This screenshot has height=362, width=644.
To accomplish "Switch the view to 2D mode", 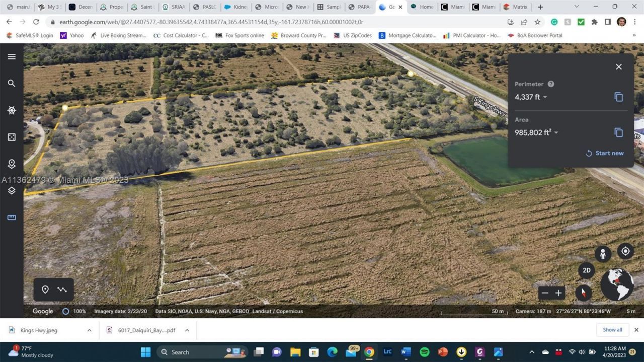I will coord(587,270).
